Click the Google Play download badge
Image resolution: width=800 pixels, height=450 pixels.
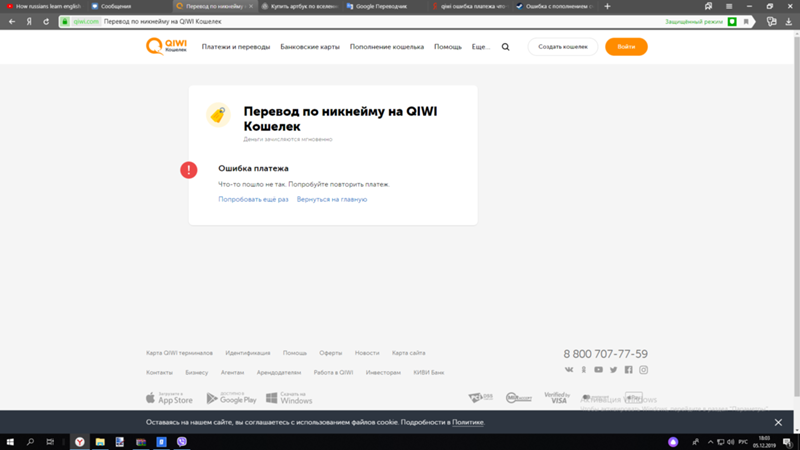tap(232, 398)
